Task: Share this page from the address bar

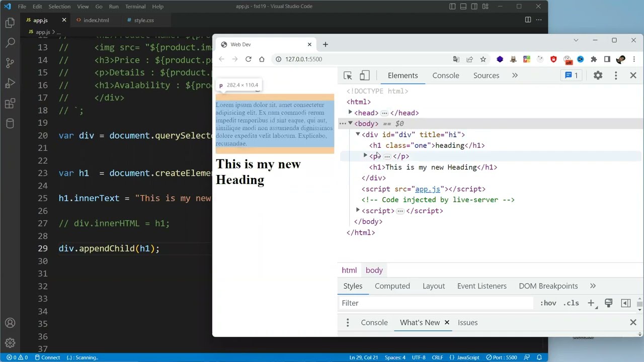Action: click(x=469, y=59)
